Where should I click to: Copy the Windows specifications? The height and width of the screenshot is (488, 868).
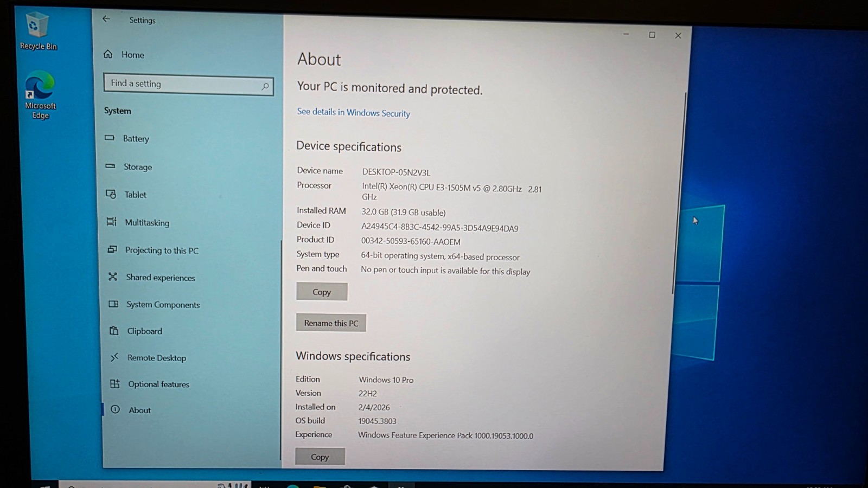pyautogui.click(x=320, y=457)
